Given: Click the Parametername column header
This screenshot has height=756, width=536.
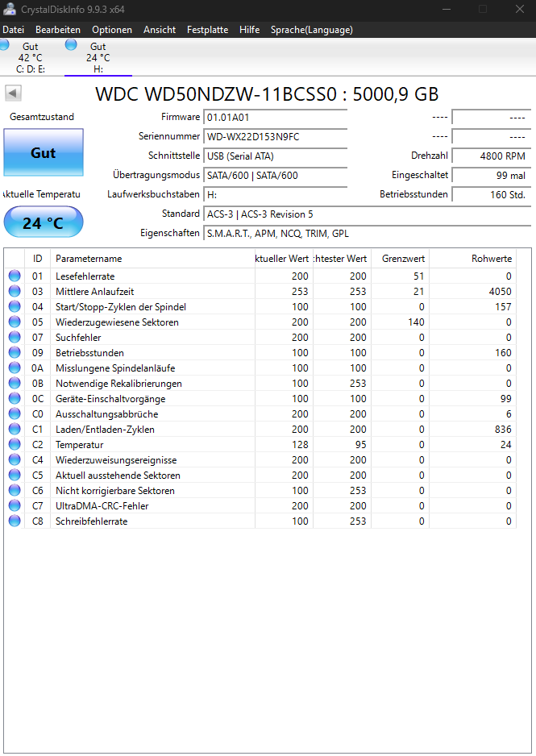Looking at the screenshot, I should tap(153, 259).
